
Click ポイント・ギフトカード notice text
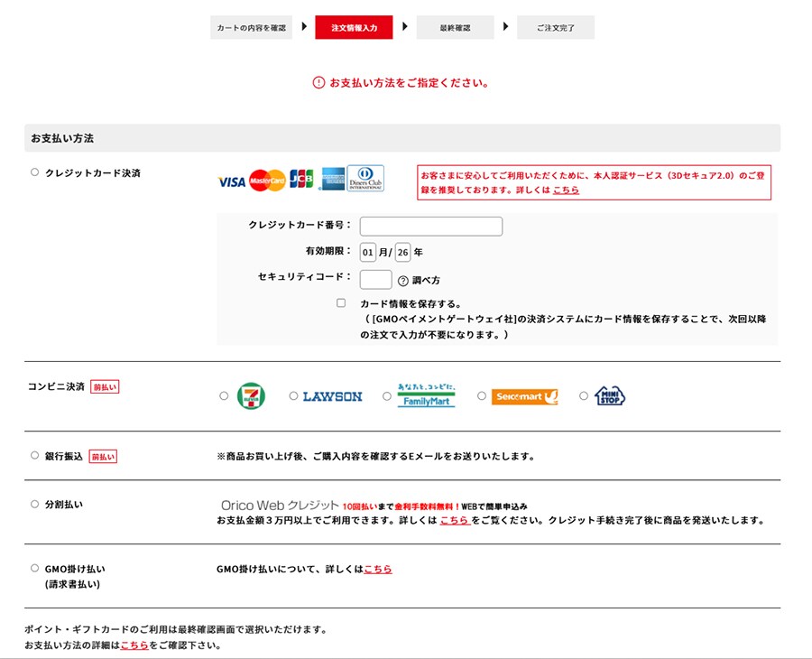click(x=176, y=629)
